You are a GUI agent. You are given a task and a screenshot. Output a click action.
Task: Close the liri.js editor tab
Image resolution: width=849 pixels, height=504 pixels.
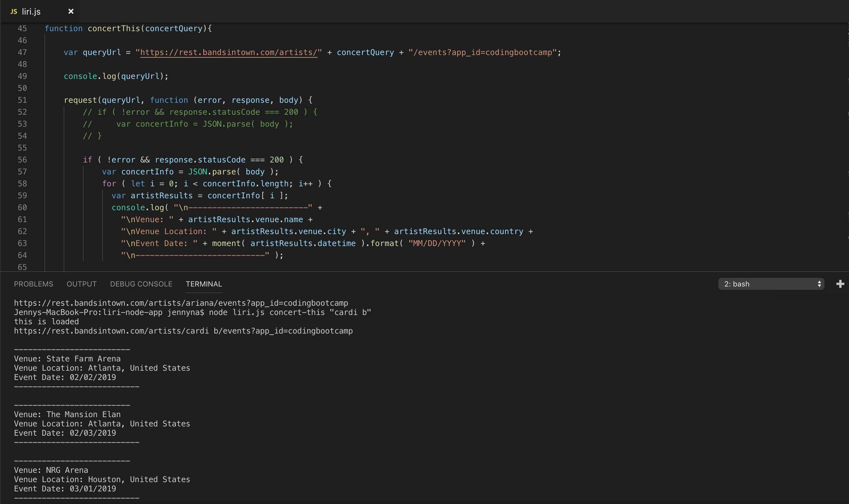point(71,12)
